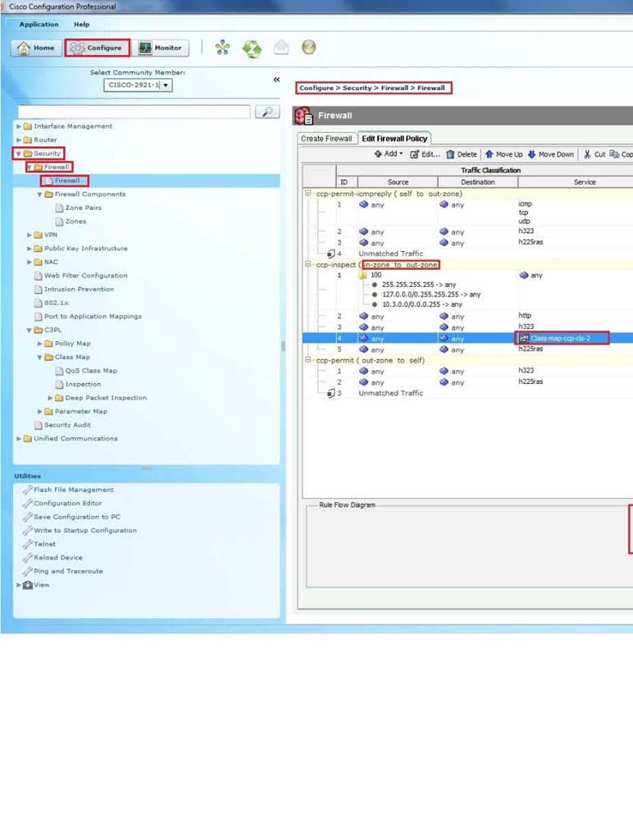Expand the Parameter Map folder
Screen dimensions: 633x840
pos(39,412)
